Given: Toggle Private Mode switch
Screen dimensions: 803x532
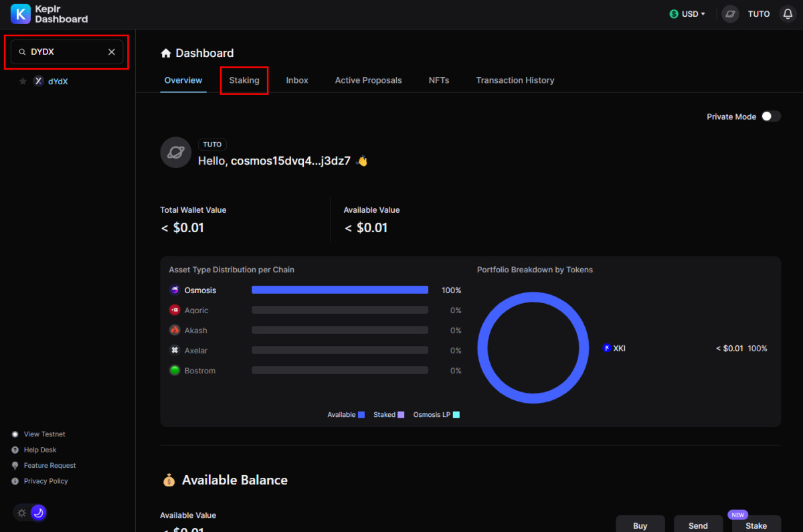Looking at the screenshot, I should (771, 116).
